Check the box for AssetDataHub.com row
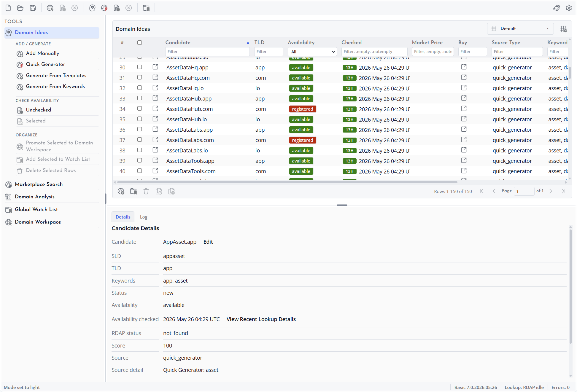 (139, 109)
